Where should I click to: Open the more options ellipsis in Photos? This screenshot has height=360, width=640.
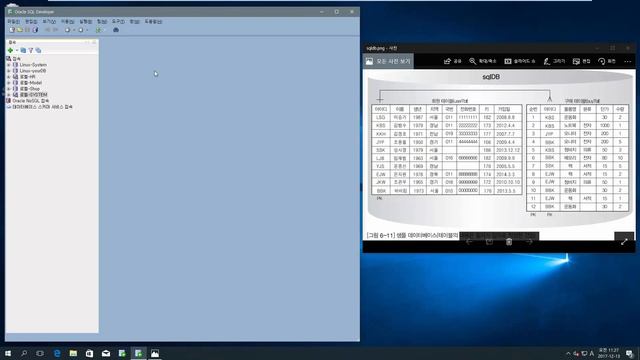628,61
